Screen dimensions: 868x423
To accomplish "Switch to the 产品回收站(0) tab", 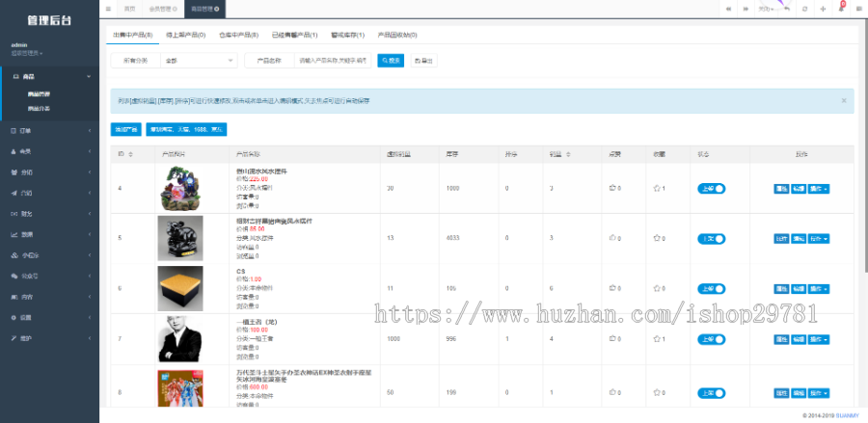I will tap(397, 35).
